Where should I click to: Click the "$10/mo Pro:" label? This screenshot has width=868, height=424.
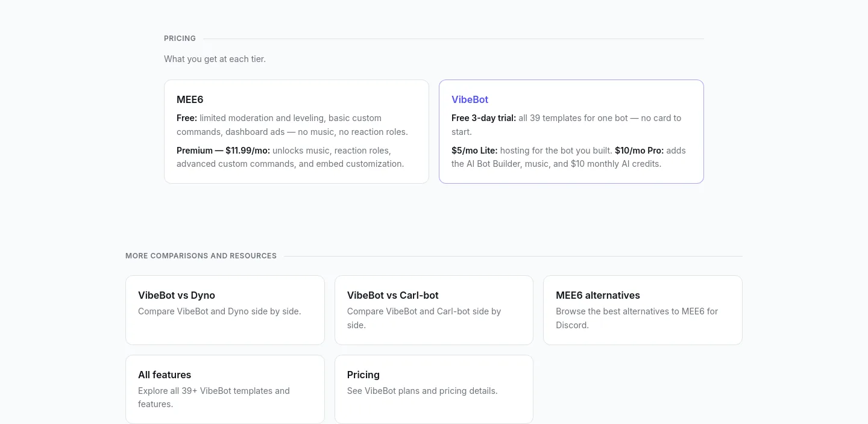(x=639, y=151)
